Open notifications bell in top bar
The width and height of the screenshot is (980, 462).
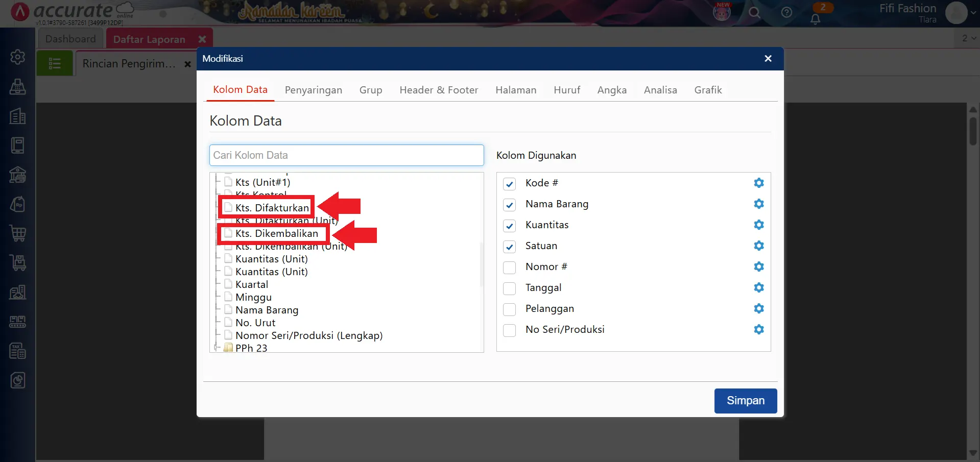815,19
